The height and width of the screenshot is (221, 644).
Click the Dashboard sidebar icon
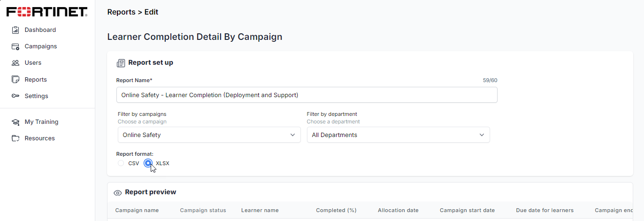click(15, 30)
